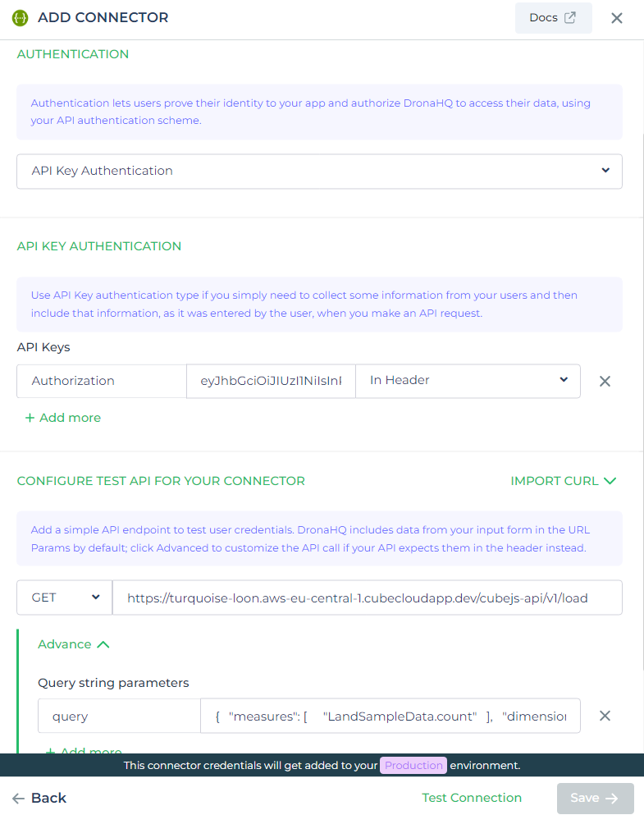Click the plus icon beside Add more under API Keys
Viewport: 644px width, 815px height.
coord(29,418)
